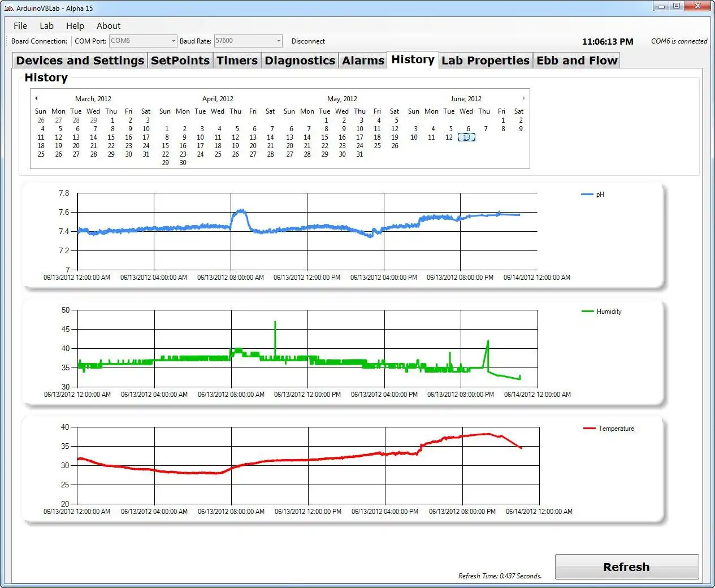Image resolution: width=715 pixels, height=588 pixels.
Task: Open the Timers tab
Action: tap(237, 60)
